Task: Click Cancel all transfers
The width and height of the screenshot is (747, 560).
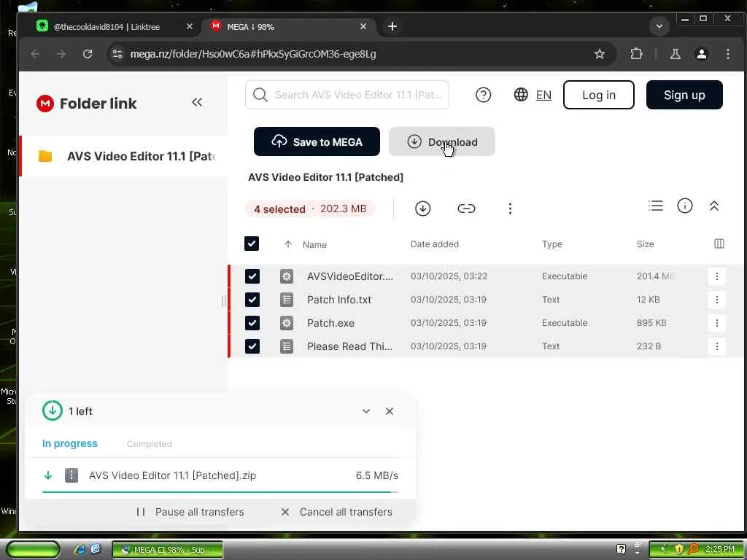Action: point(337,512)
